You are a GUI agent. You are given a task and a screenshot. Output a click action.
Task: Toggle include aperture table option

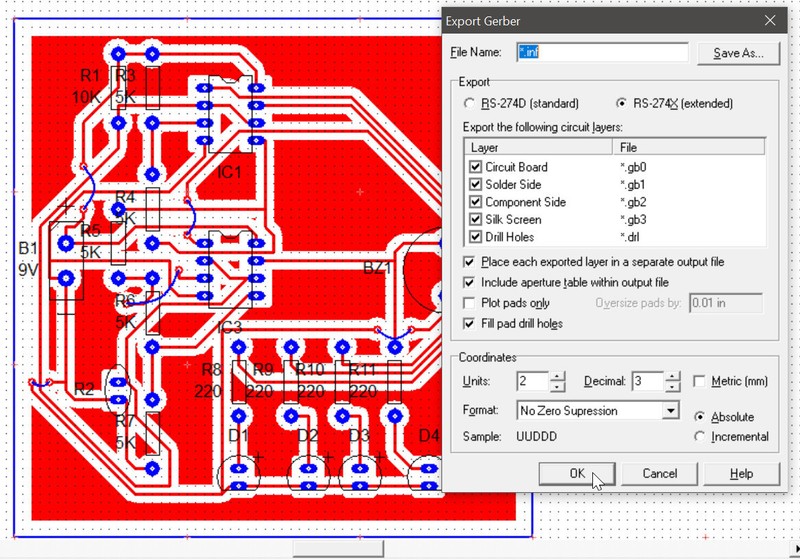[469, 283]
